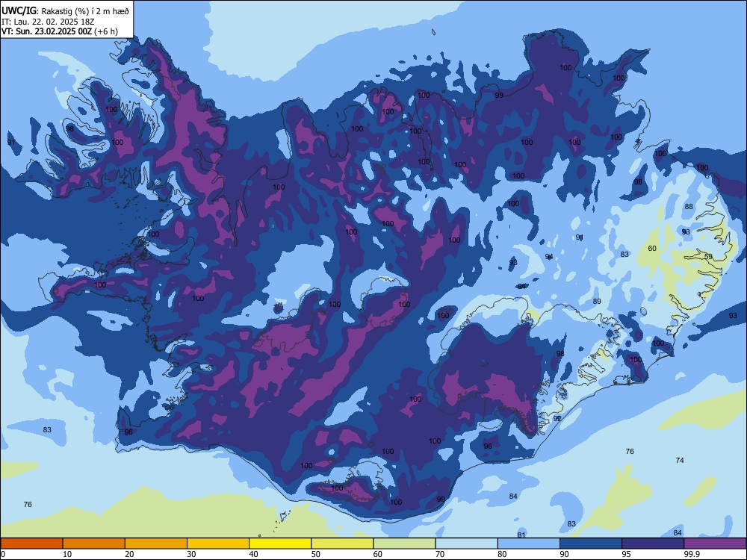Click the '80' tick label on the legend
Image resolution: width=747 pixels, height=560 pixels.
tap(502, 554)
